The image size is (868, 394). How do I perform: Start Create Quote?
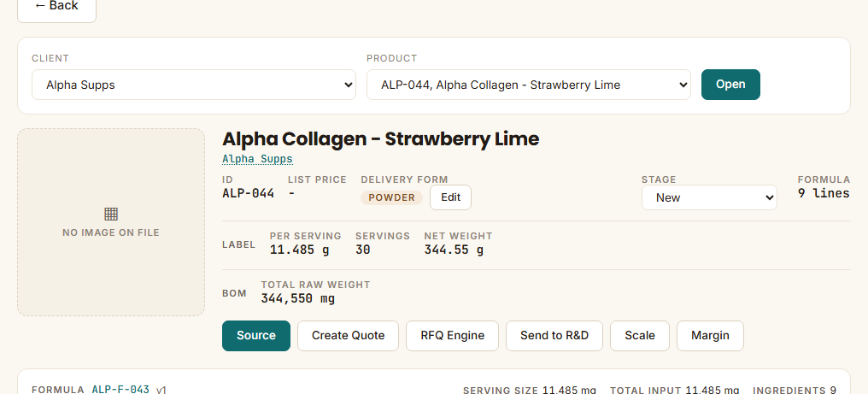coord(349,336)
